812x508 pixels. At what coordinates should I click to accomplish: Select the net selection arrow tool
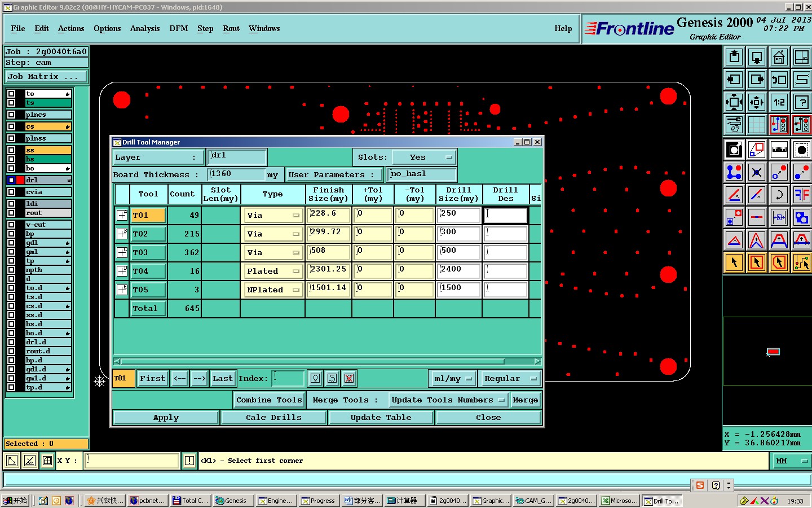pos(801,262)
